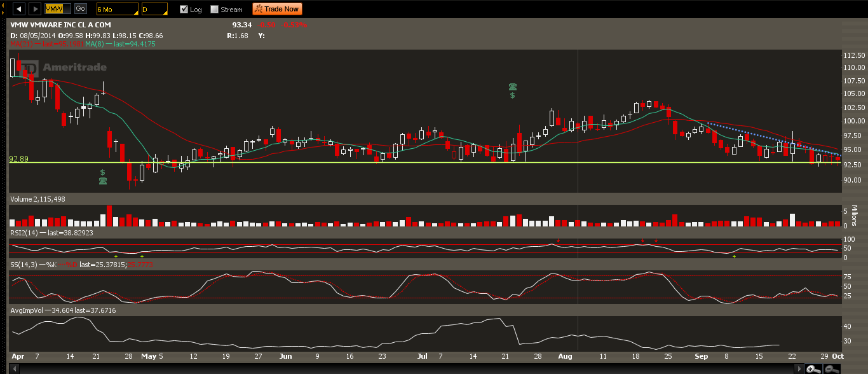868x374 pixels.
Task: Click the VMW symbol input field
Action: pos(58,9)
